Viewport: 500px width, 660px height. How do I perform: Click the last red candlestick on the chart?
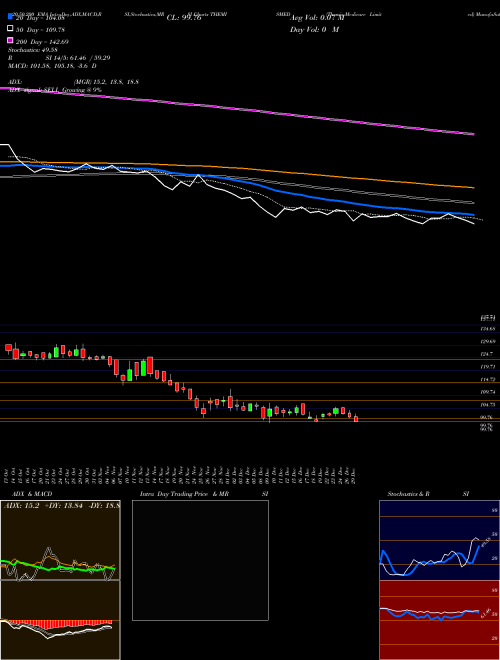(356, 418)
